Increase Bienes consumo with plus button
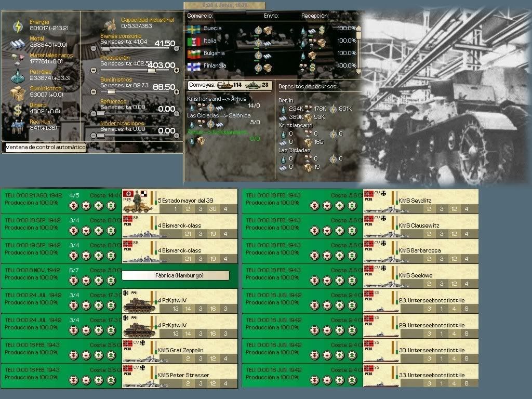Screen dimensions: 532x399 [177, 48]
